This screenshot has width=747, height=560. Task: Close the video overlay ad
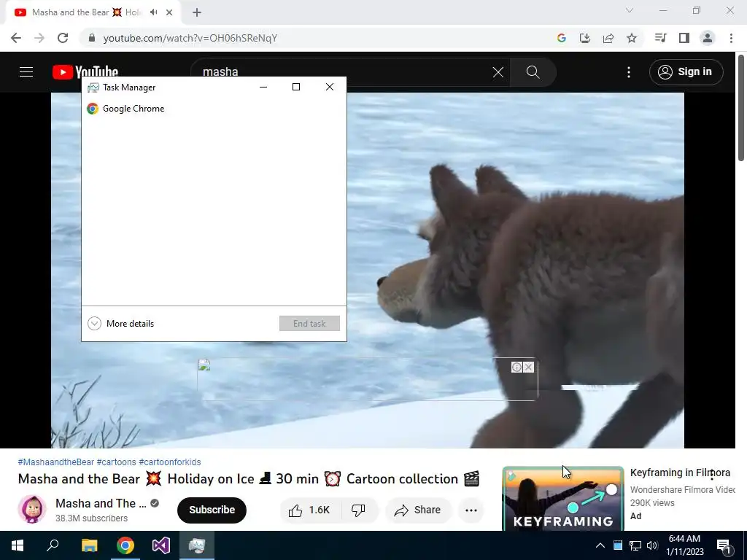pos(528,367)
